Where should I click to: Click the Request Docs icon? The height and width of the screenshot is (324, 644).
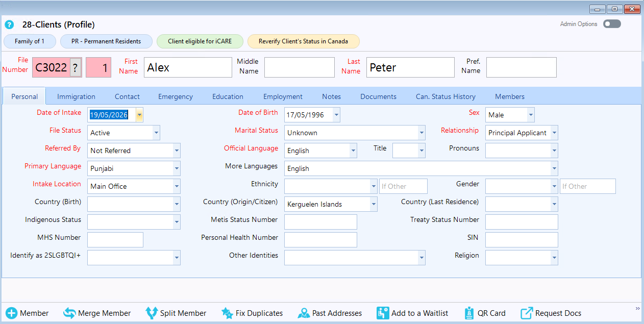[x=527, y=313]
